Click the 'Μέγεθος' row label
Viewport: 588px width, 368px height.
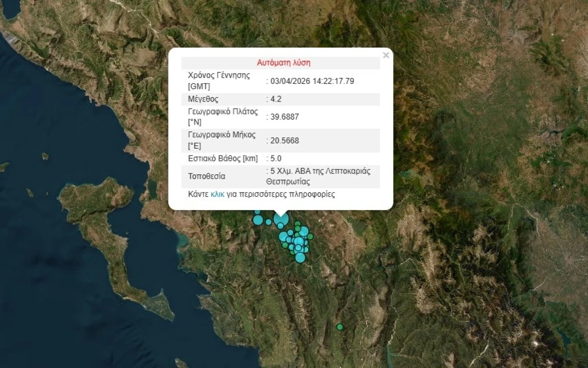(203, 99)
